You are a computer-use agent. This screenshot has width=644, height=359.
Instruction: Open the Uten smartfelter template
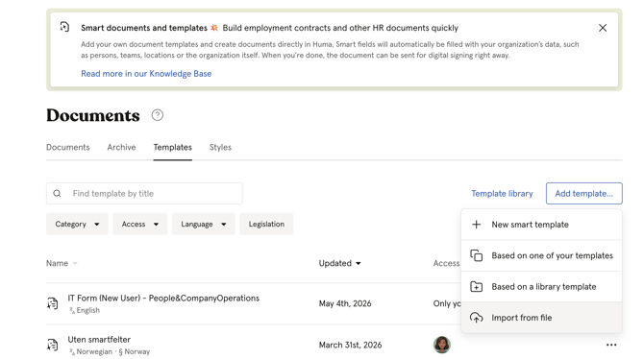click(99, 340)
